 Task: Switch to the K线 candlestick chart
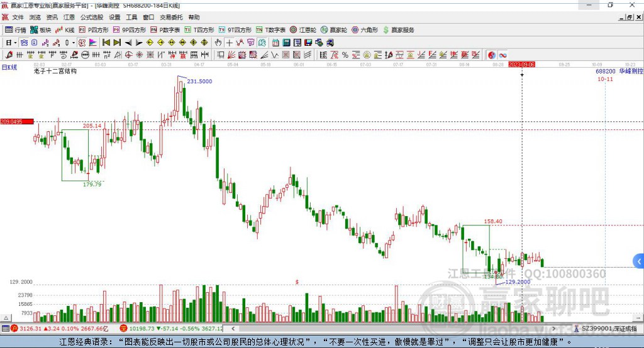(x=65, y=30)
